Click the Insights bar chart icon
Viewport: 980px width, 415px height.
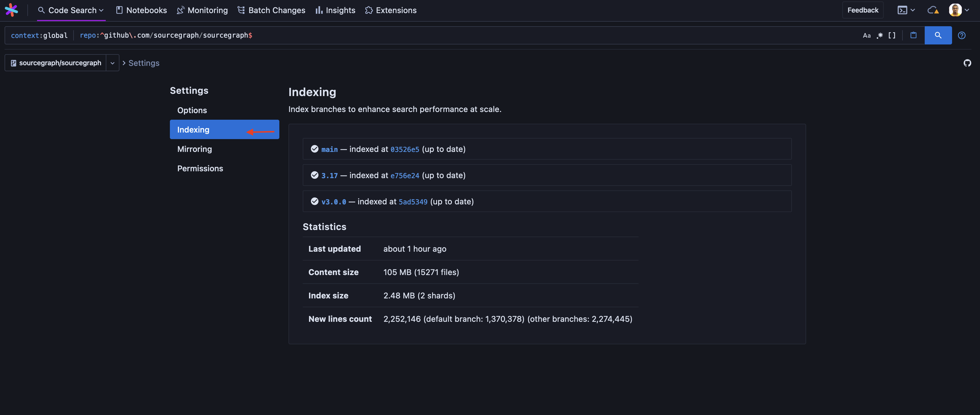[x=319, y=10]
